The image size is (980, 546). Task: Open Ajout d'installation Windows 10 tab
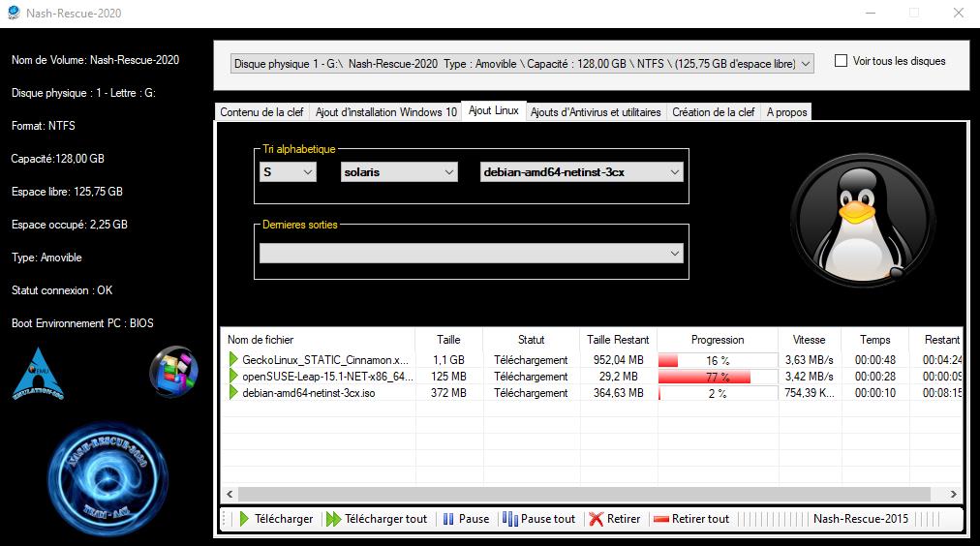(385, 112)
